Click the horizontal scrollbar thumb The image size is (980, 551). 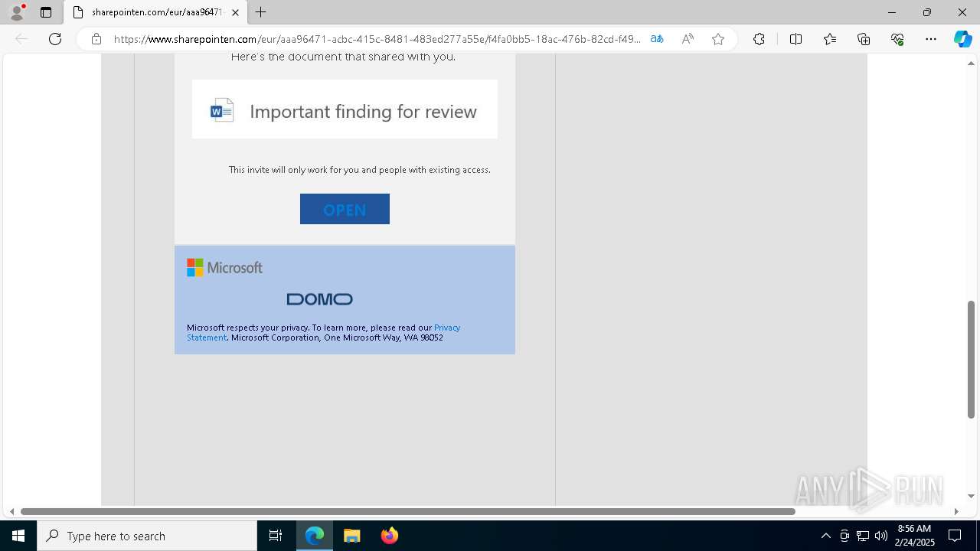pos(408,511)
